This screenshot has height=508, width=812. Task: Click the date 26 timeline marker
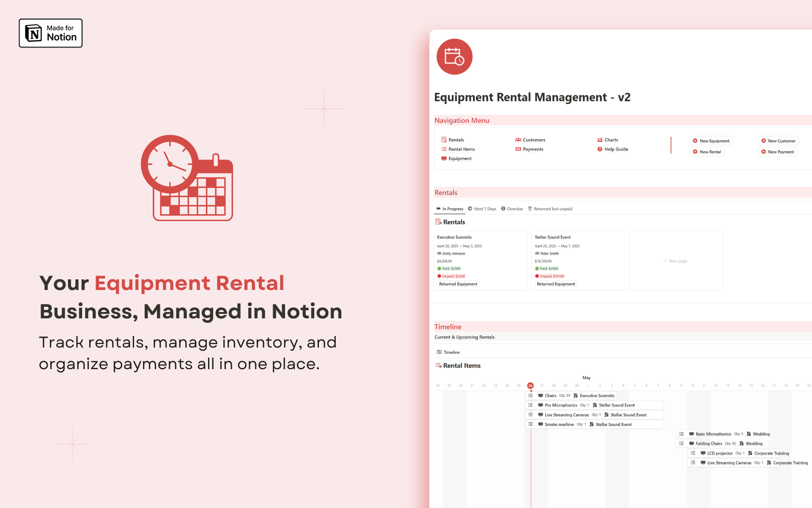point(530,386)
